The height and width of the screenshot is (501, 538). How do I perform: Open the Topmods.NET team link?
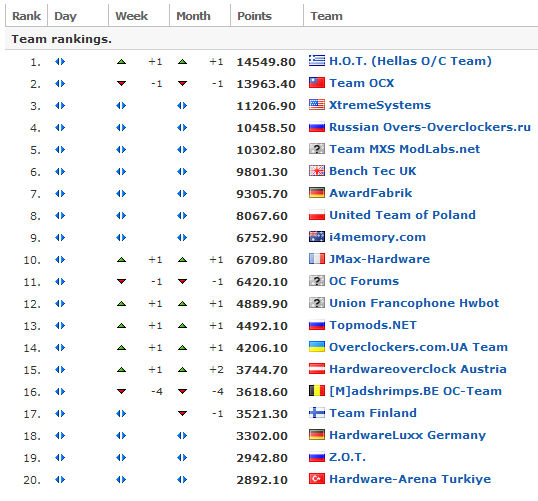(373, 325)
